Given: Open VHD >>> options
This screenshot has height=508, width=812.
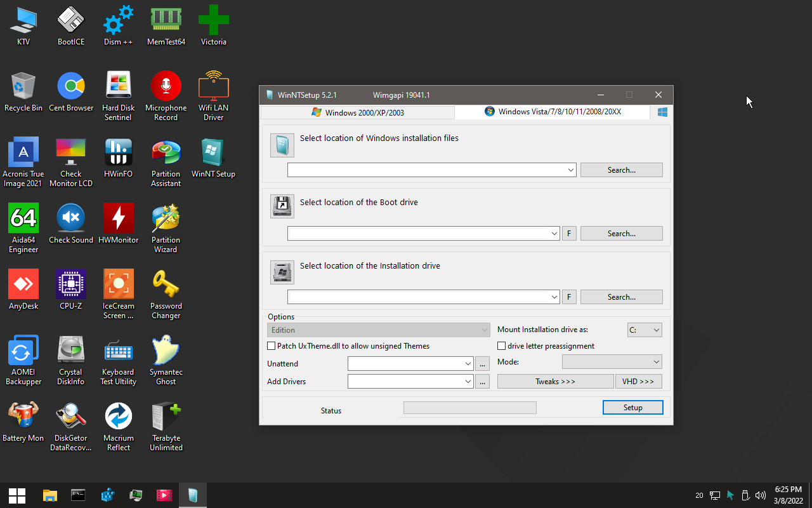Looking at the screenshot, I should [639, 382].
